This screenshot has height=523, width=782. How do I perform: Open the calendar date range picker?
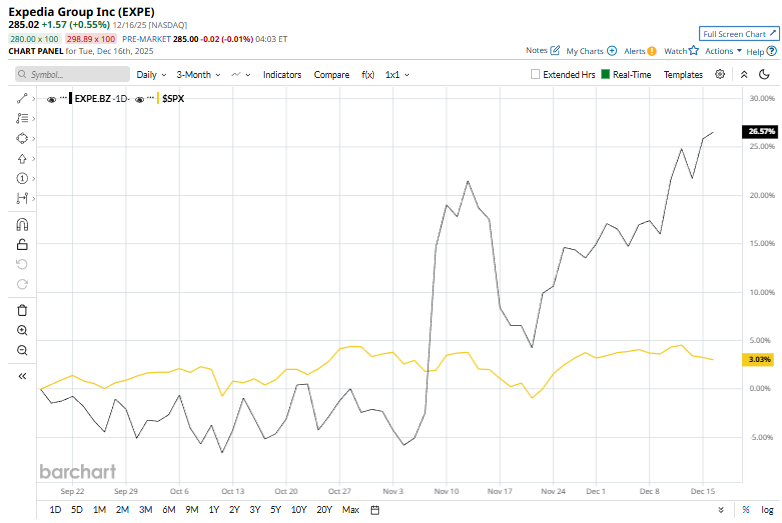[x=375, y=510]
